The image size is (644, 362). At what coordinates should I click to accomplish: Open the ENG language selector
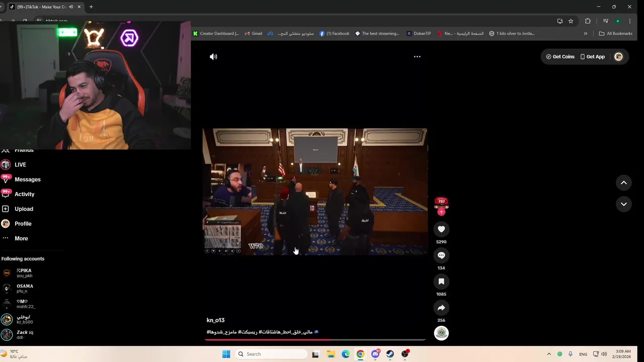point(583,354)
